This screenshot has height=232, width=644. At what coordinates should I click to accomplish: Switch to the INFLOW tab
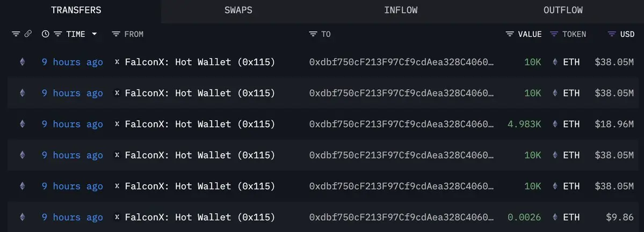[401, 10]
